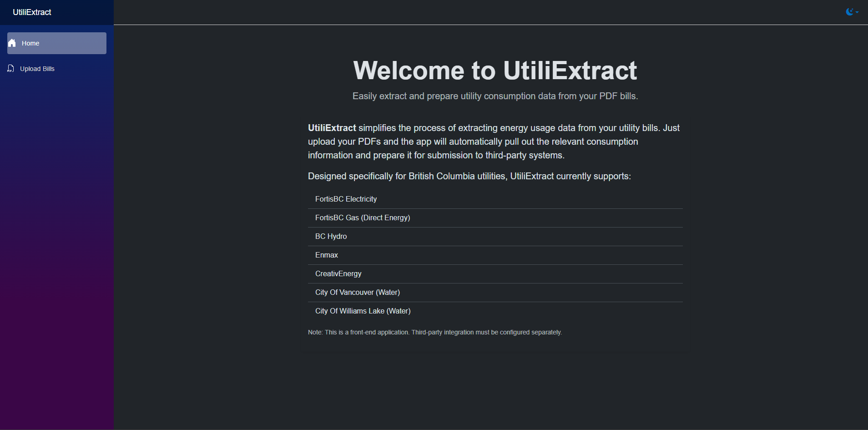Click the house icon in the sidebar
This screenshot has height=430, width=868.
coord(12,43)
